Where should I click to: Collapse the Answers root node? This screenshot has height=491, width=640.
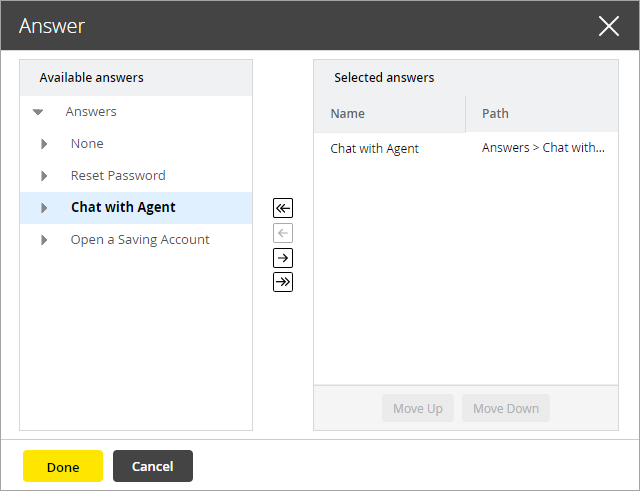[x=38, y=112]
